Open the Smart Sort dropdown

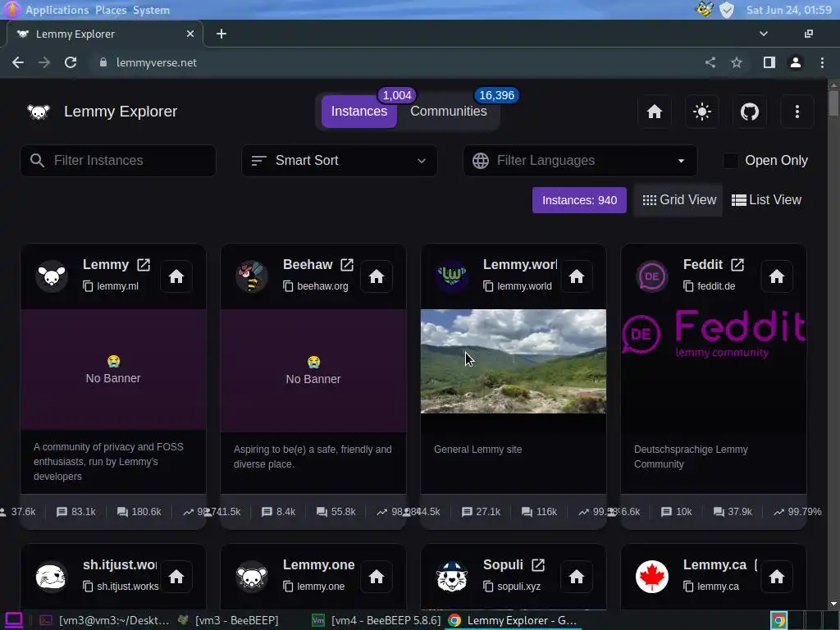(x=339, y=160)
